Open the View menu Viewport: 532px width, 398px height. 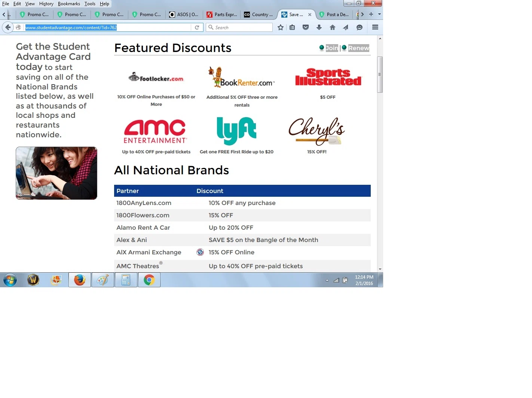30,4
